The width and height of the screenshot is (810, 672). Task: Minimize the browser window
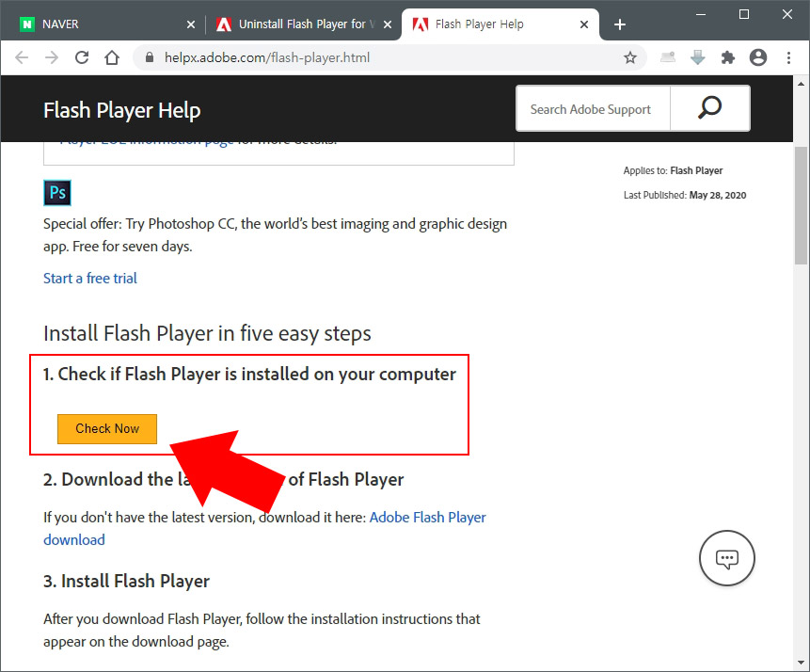coord(701,14)
